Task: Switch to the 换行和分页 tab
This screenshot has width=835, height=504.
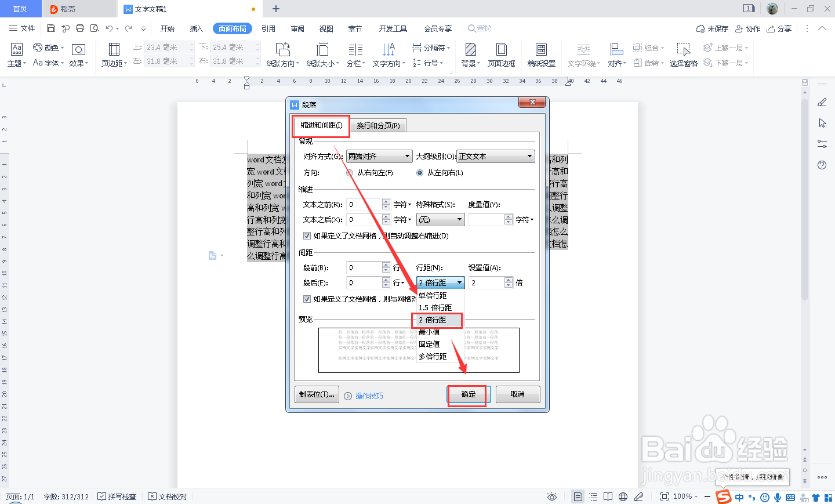Action: [x=379, y=125]
